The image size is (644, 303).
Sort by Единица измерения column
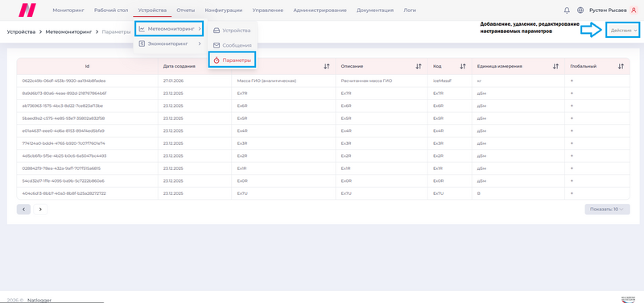point(555,66)
